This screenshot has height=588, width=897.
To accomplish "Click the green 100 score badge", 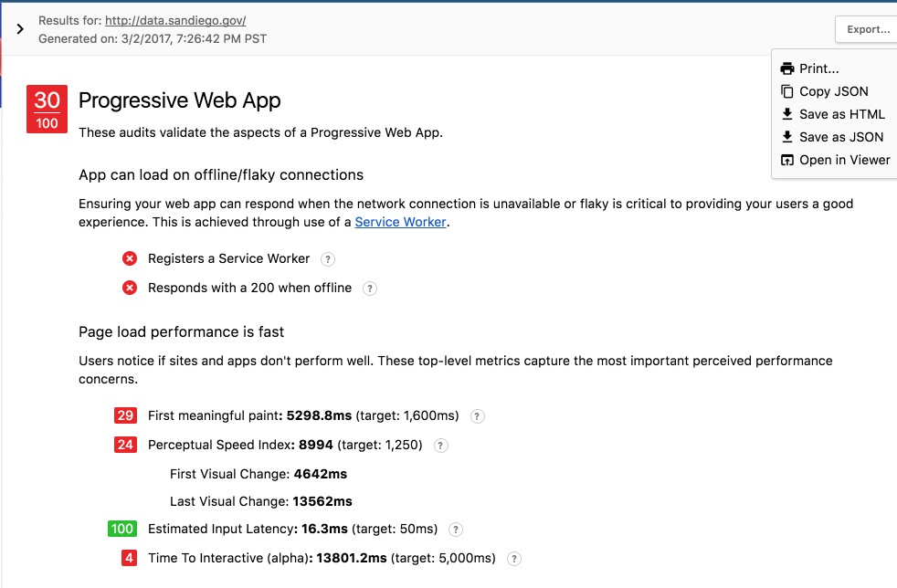I will pyautogui.click(x=121, y=529).
